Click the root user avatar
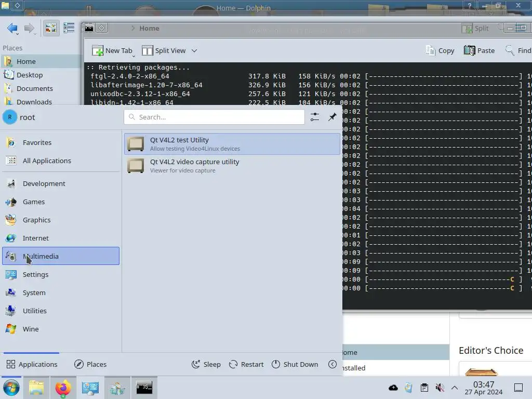532x399 pixels. (x=10, y=117)
